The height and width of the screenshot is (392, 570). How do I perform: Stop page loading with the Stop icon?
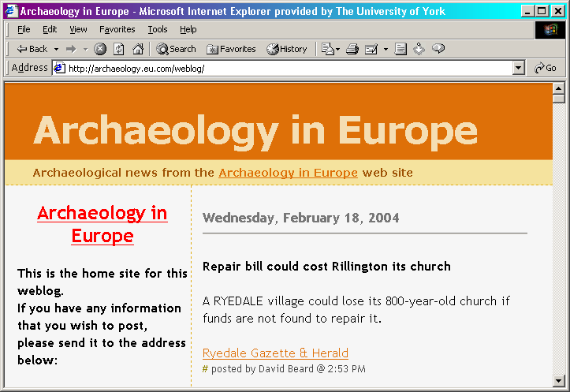[100, 49]
